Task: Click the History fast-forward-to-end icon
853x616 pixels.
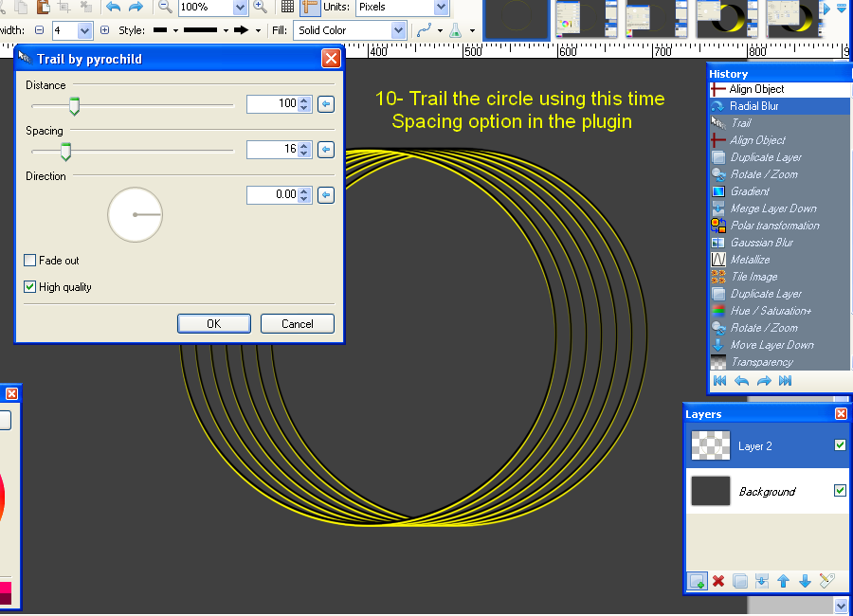Action: (785, 381)
